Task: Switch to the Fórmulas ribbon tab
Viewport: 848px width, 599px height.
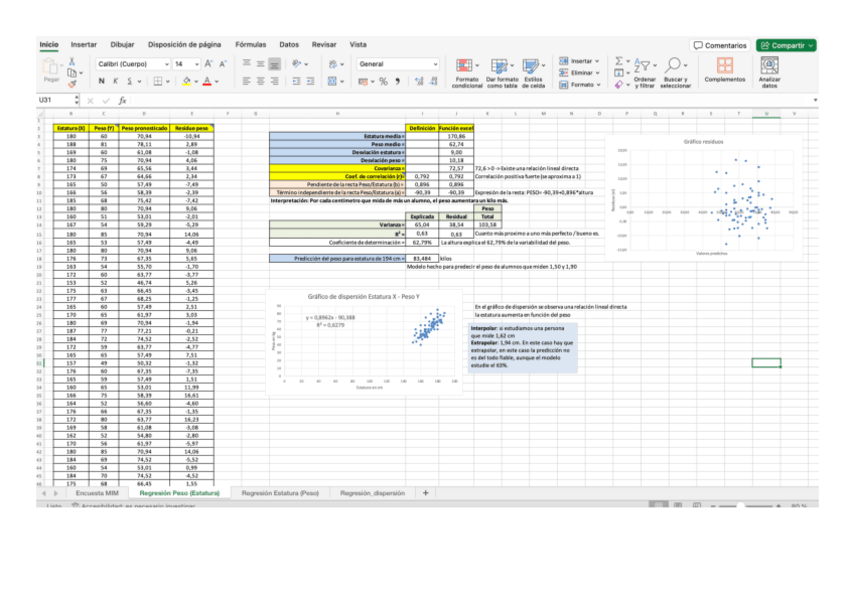Action: [x=253, y=45]
